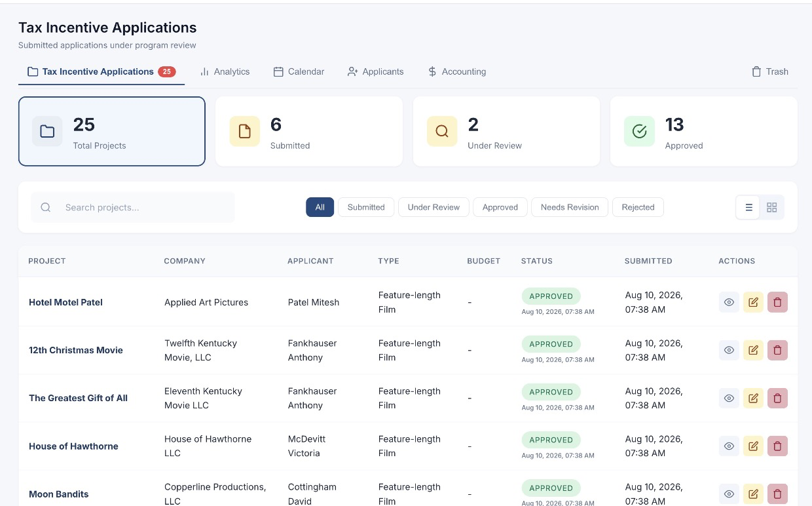Click the Budget column header
This screenshot has height=506, width=812.
pyautogui.click(x=483, y=261)
